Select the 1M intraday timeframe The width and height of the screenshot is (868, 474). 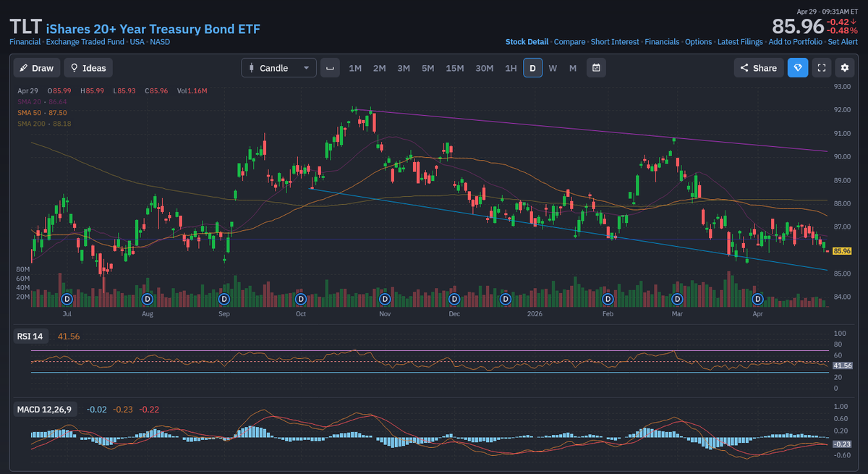[x=355, y=68]
